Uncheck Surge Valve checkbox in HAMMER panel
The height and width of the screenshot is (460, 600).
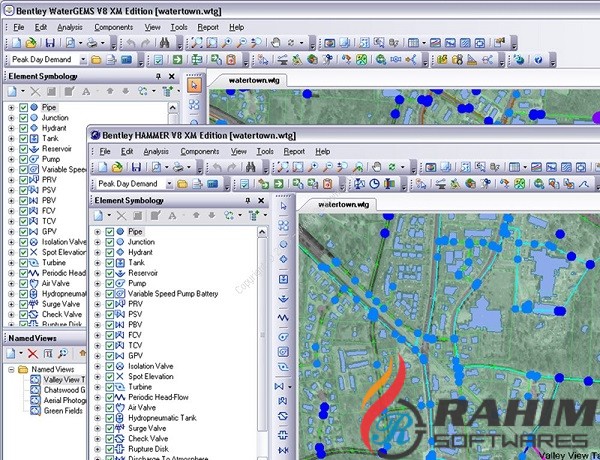coord(110,428)
